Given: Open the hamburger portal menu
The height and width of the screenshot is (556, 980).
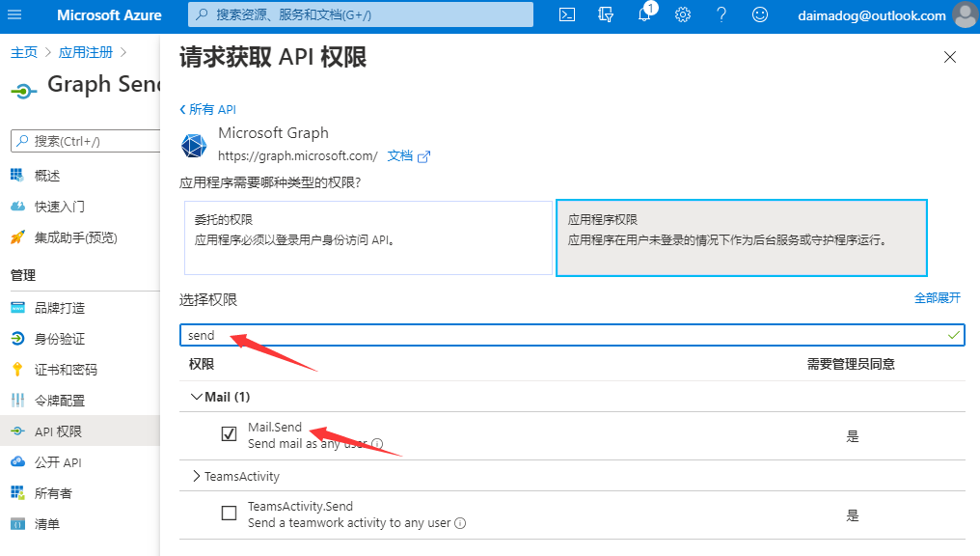Looking at the screenshot, I should [x=14, y=14].
